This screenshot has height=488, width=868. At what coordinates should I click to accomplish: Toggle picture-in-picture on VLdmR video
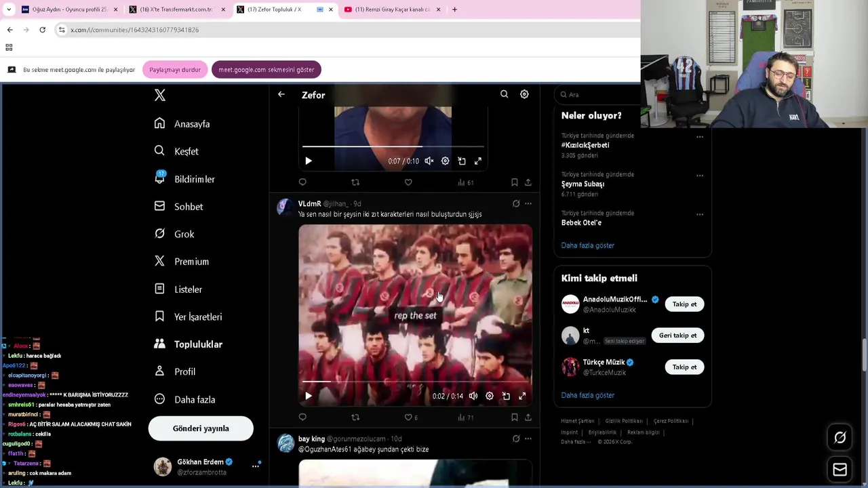(506, 396)
